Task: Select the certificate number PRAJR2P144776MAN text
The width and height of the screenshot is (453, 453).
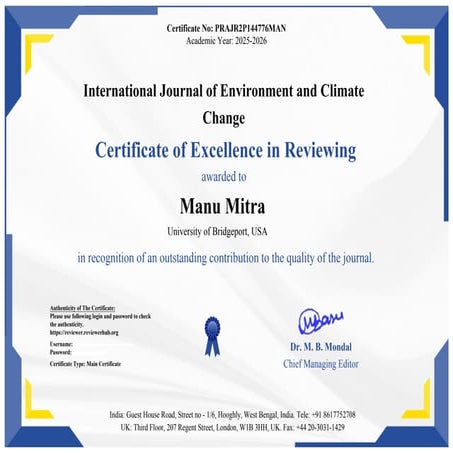Action: click(250, 28)
